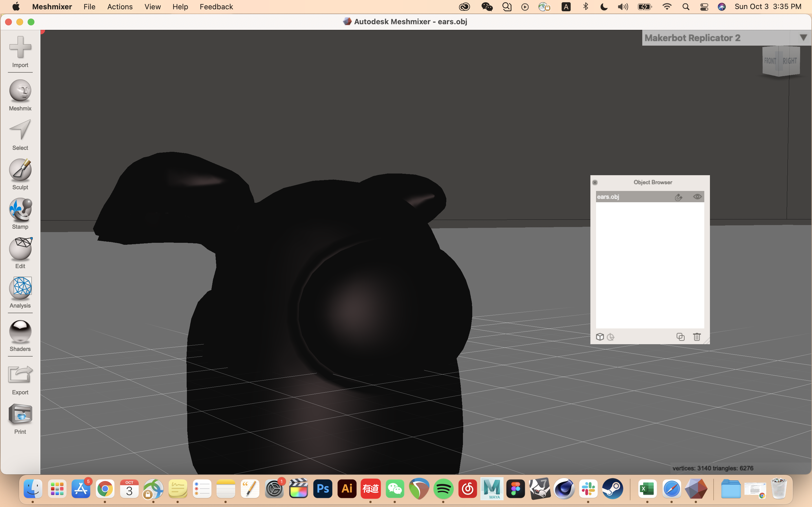Click the Print tool icon
Image resolution: width=812 pixels, height=507 pixels.
pos(20,417)
